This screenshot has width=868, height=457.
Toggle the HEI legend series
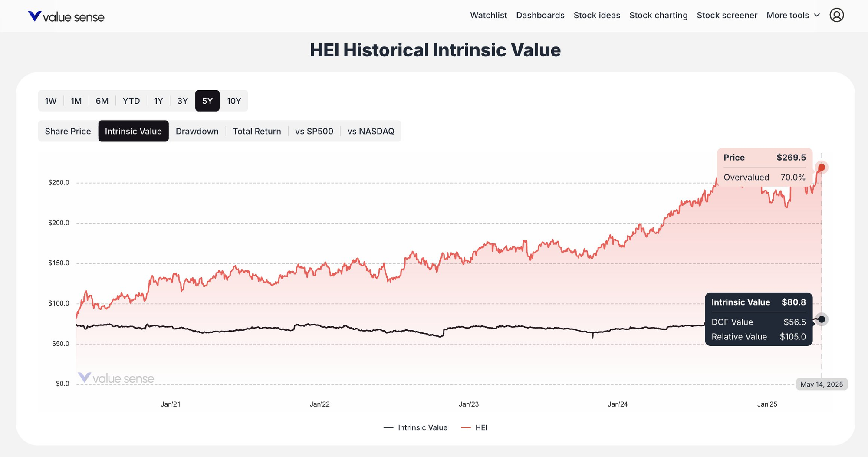474,427
